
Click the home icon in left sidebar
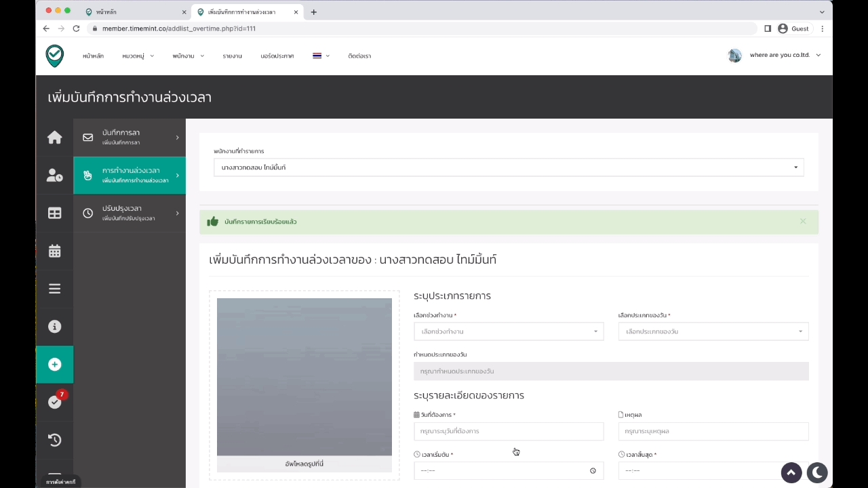coord(54,138)
